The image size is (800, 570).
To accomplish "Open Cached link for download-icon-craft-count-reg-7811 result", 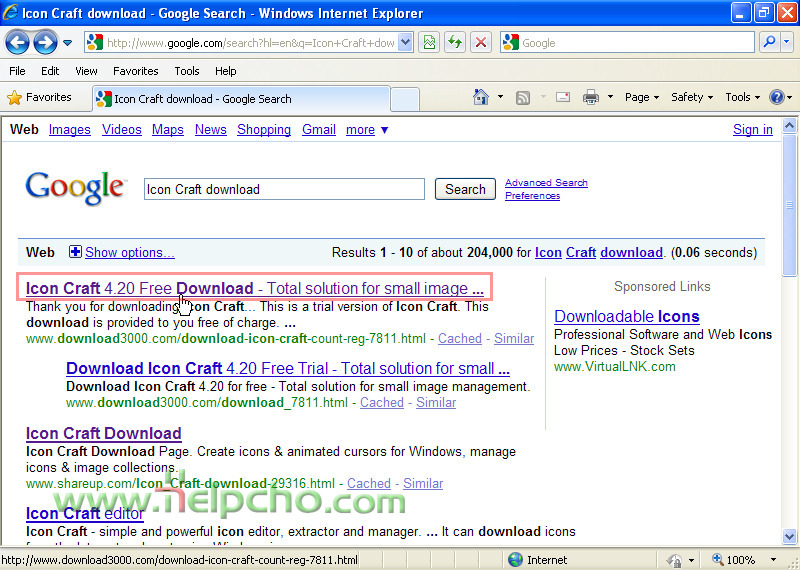I will 460,338.
